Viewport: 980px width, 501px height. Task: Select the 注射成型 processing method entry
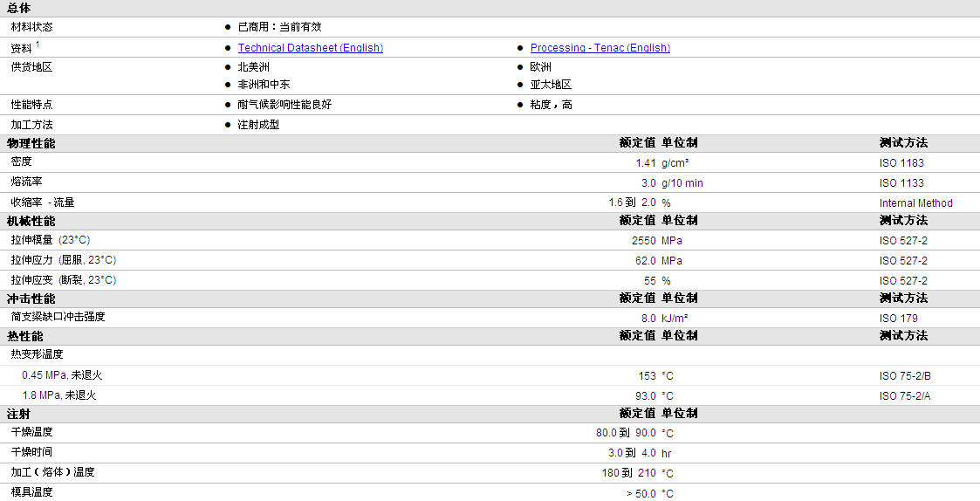(258, 125)
